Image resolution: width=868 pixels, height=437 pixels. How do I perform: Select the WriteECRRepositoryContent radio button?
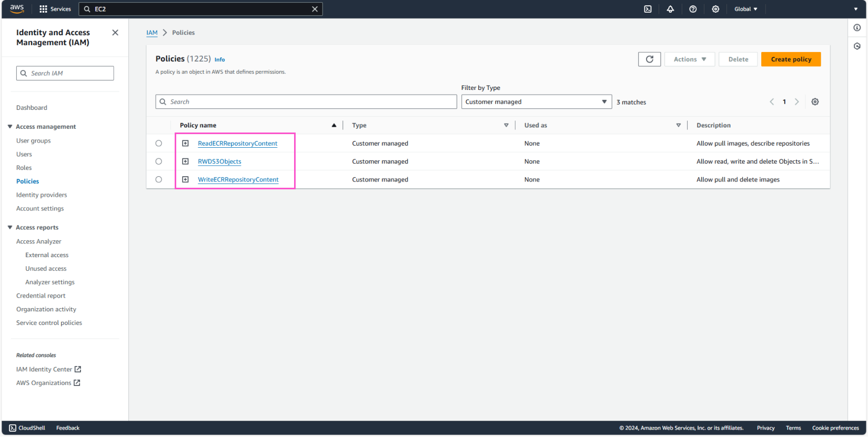point(158,179)
